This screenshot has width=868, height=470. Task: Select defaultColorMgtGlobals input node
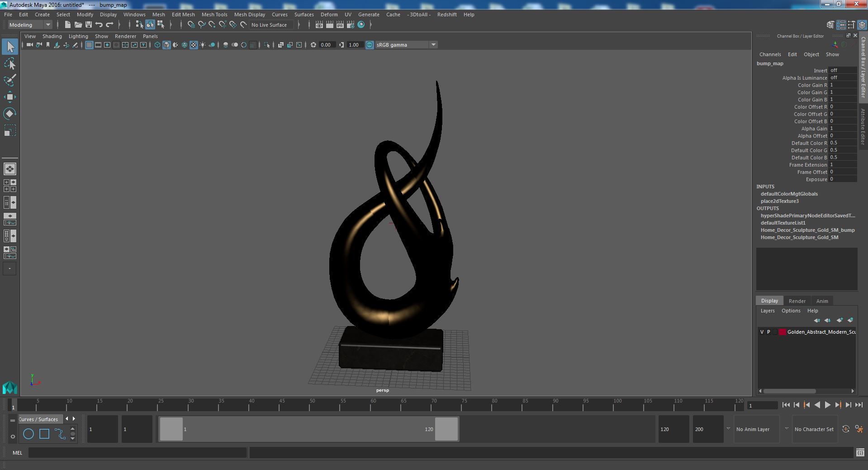point(789,194)
